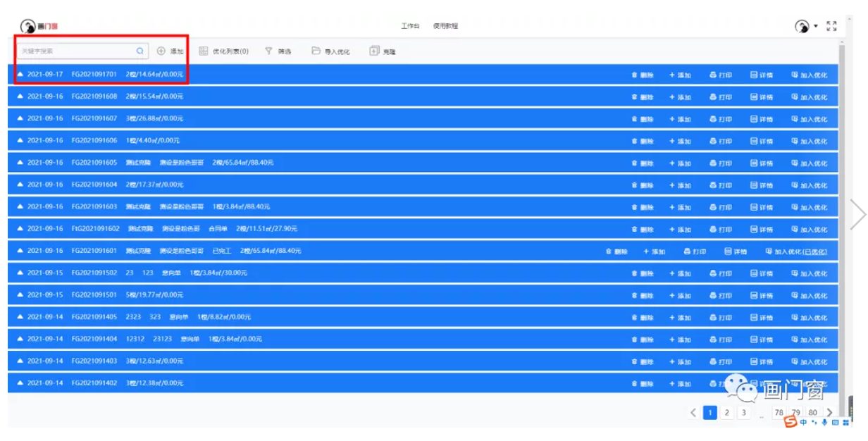
Task: Open the user avatar dropdown arrow
Action: (816, 26)
